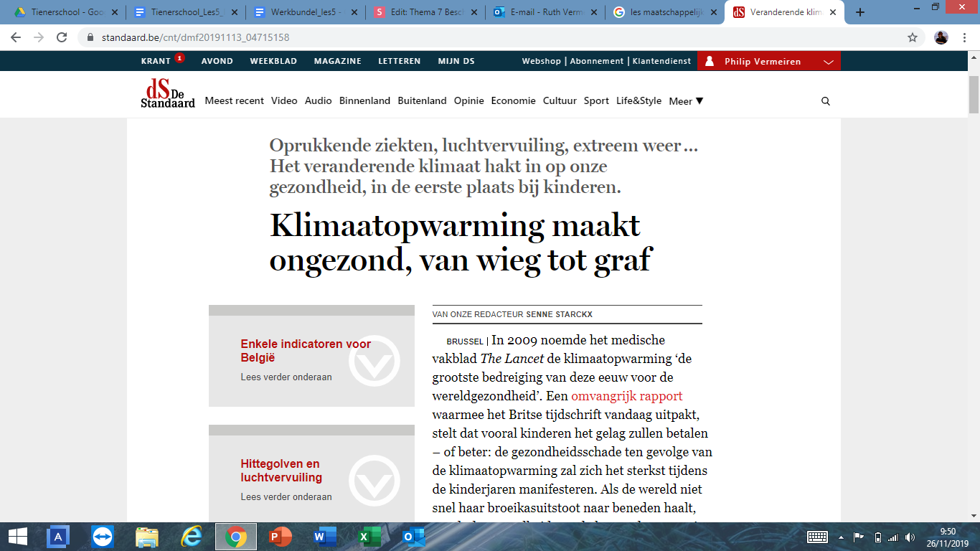Click the Enkele indicatoren voor België heading
980x551 pixels.
(306, 351)
